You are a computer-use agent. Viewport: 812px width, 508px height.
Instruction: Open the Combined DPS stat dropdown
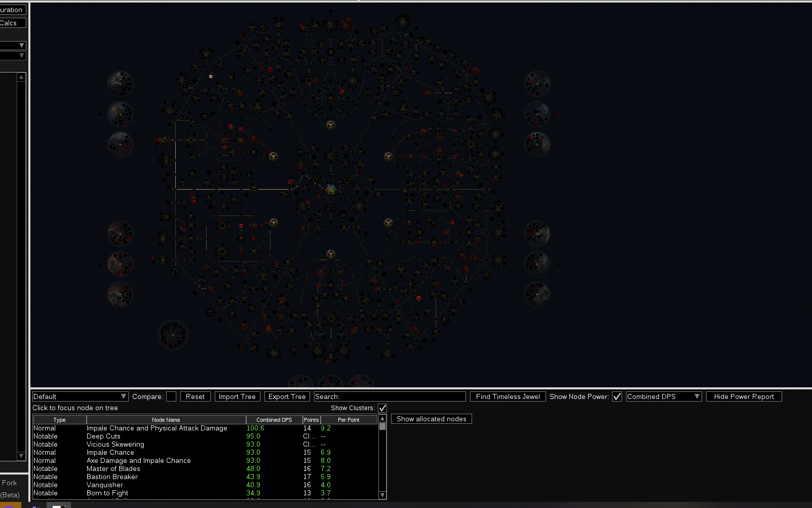pyautogui.click(x=664, y=396)
